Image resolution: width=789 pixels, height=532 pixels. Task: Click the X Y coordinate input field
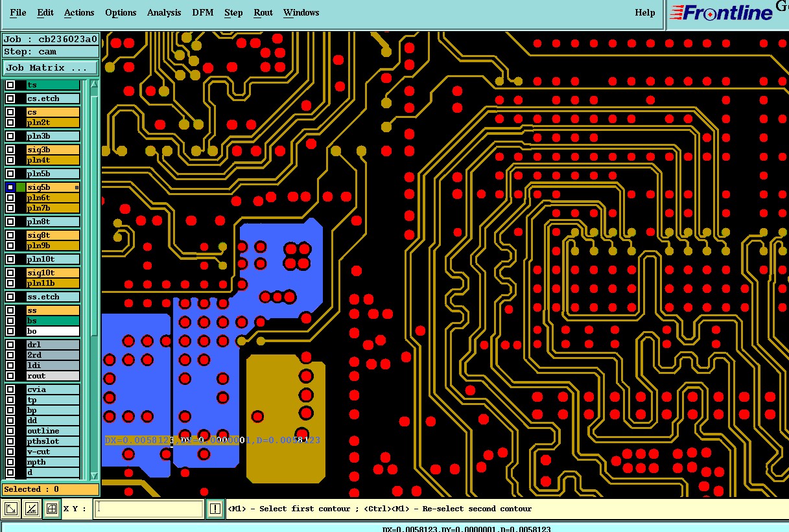149,509
